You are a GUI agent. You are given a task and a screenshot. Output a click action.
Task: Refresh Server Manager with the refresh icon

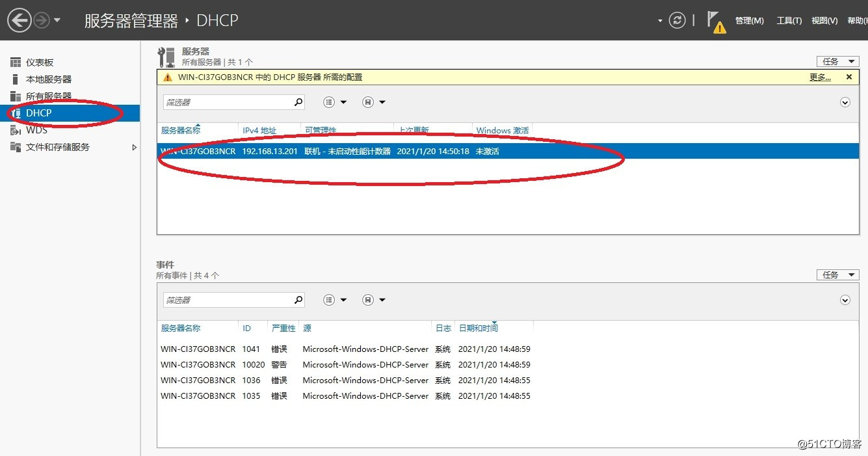point(677,21)
